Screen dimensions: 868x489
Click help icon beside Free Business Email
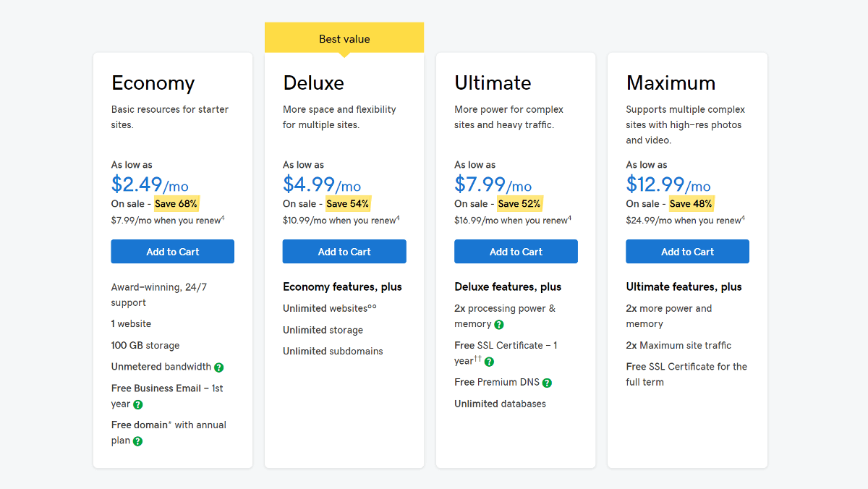coord(138,405)
